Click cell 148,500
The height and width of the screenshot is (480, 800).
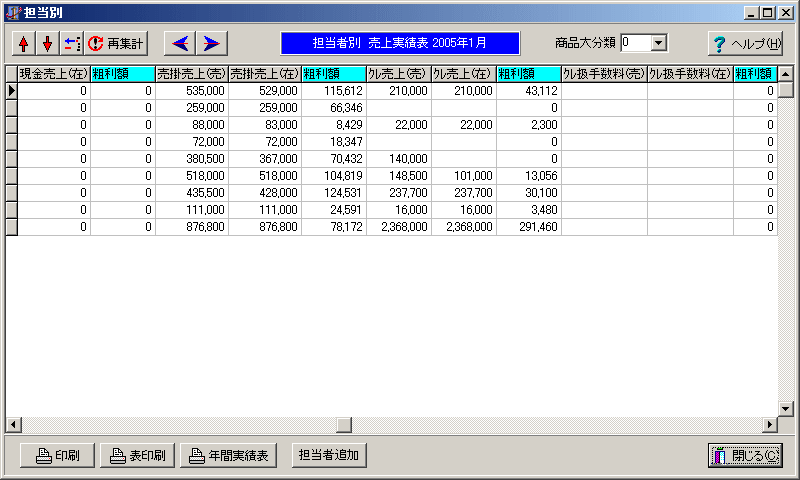[x=399, y=176]
